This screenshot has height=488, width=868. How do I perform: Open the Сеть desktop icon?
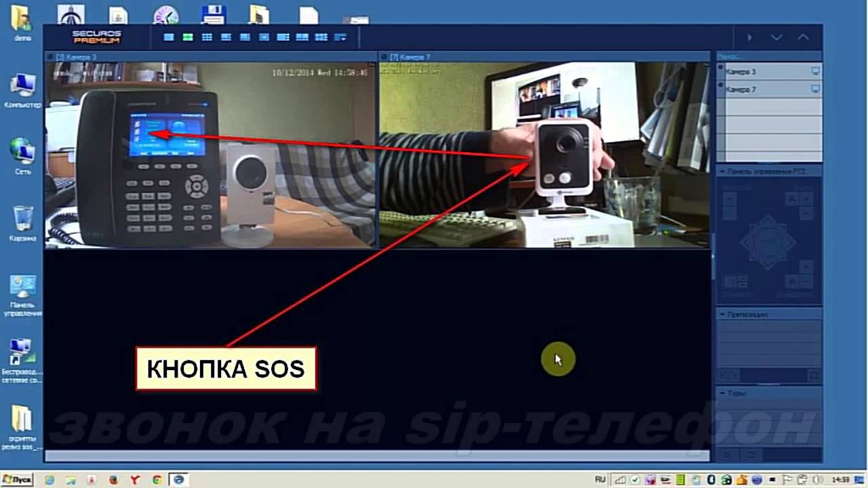tap(22, 156)
